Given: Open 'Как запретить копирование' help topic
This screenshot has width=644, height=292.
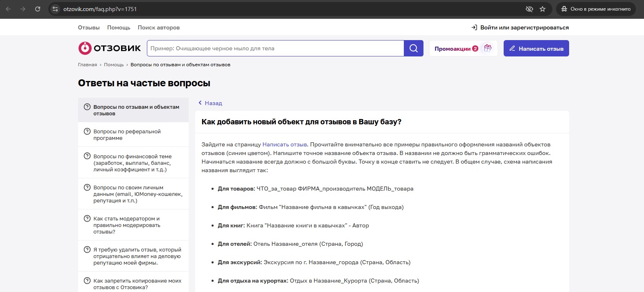Looking at the screenshot, I should (x=137, y=283).
